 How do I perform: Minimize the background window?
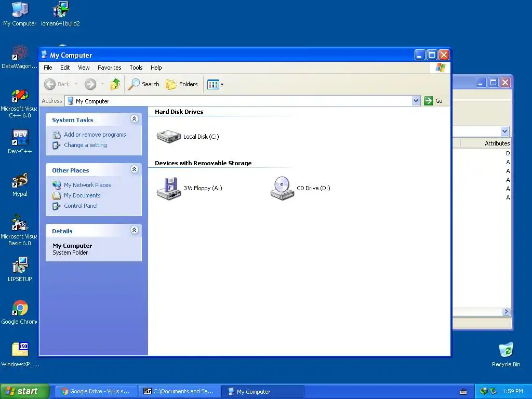[481, 83]
